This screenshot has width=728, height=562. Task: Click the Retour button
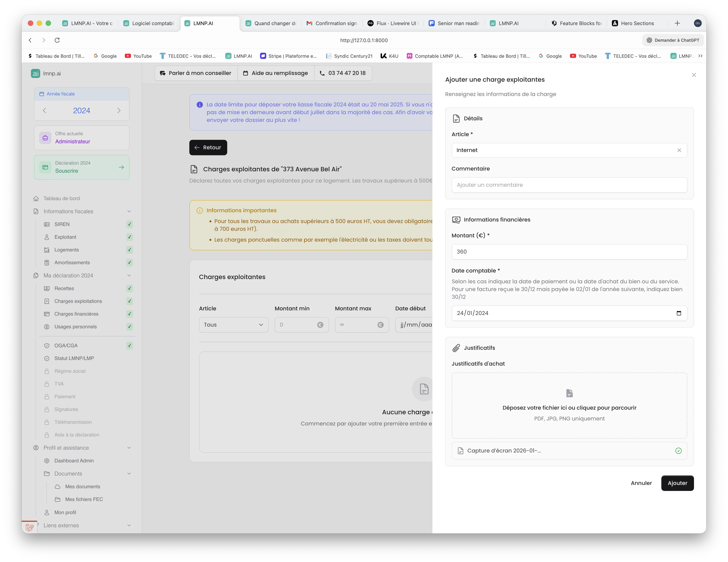point(208,148)
